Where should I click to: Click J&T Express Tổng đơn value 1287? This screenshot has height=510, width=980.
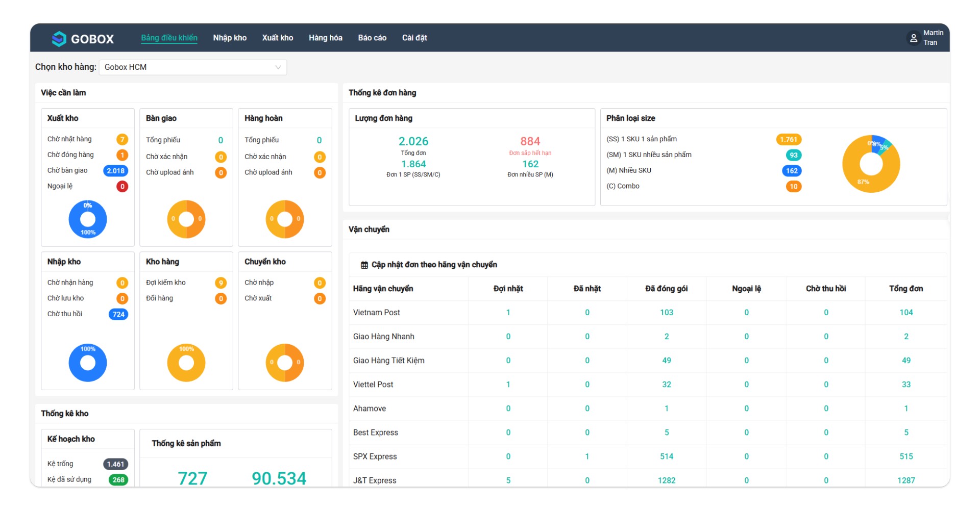pyautogui.click(x=906, y=480)
